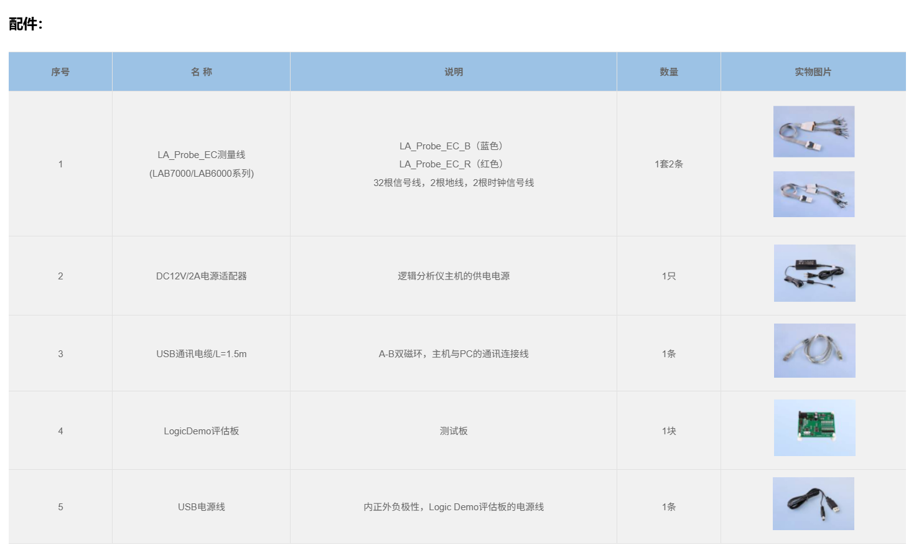View the DC12V/2A power adapter image
Image resolution: width=924 pixels, height=560 pixels.
814,273
